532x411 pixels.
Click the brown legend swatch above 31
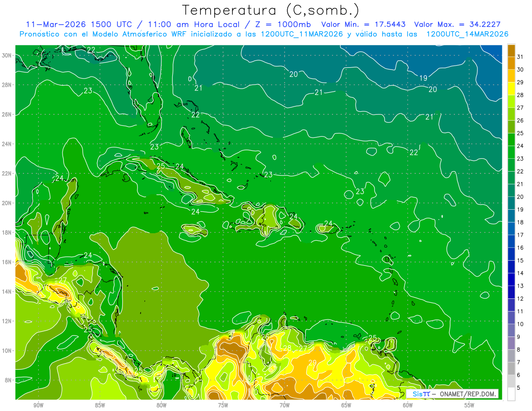[511, 51]
